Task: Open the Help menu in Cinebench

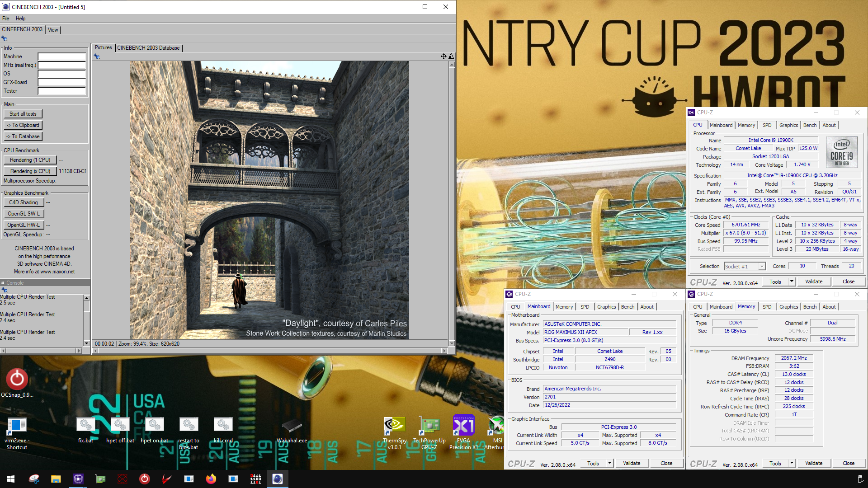Action: coord(20,19)
